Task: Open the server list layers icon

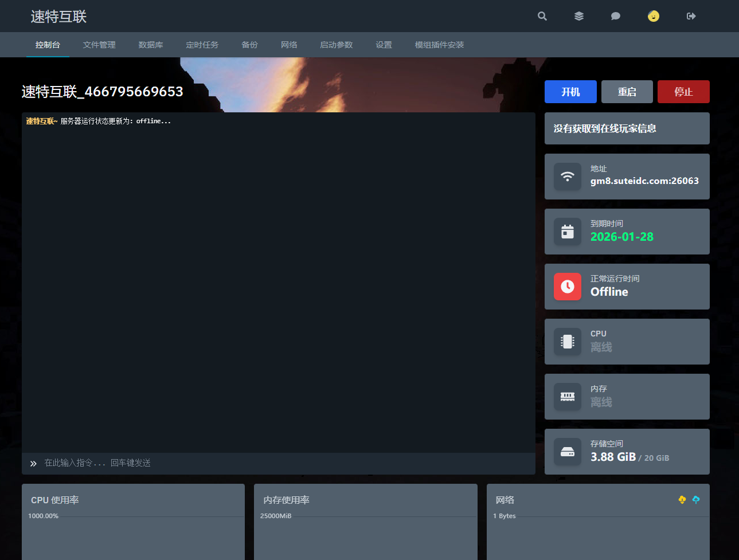Action: [x=579, y=16]
